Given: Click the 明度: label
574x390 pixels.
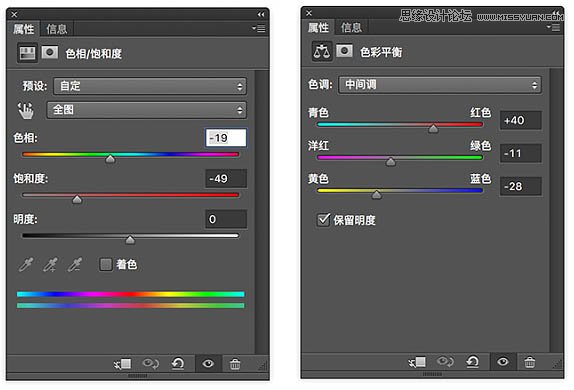Looking at the screenshot, I should 25,219.
